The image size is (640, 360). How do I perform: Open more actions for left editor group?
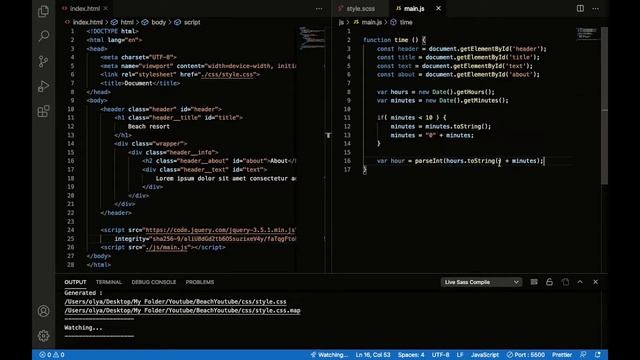click(319, 8)
